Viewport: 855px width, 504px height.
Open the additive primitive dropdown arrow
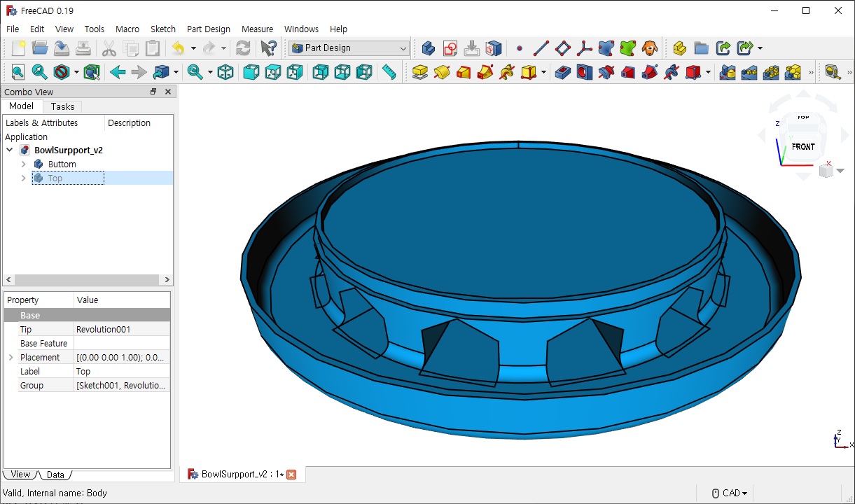point(543,72)
